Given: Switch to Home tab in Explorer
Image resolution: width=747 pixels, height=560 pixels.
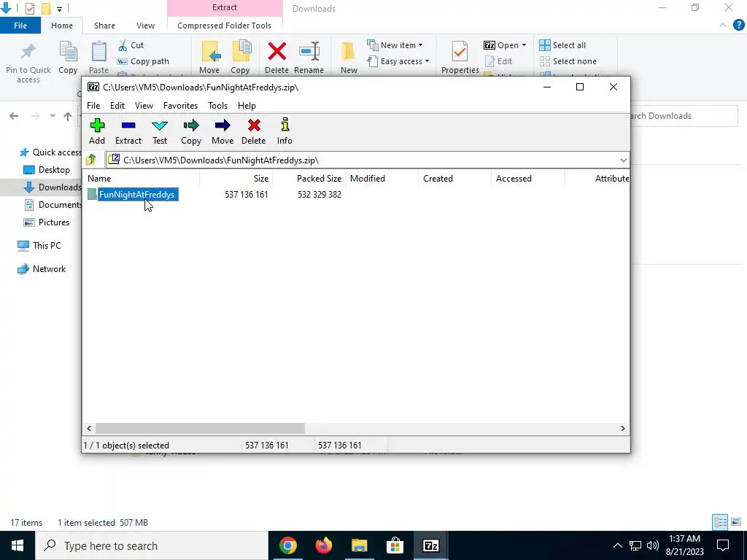Looking at the screenshot, I should click(x=62, y=26).
